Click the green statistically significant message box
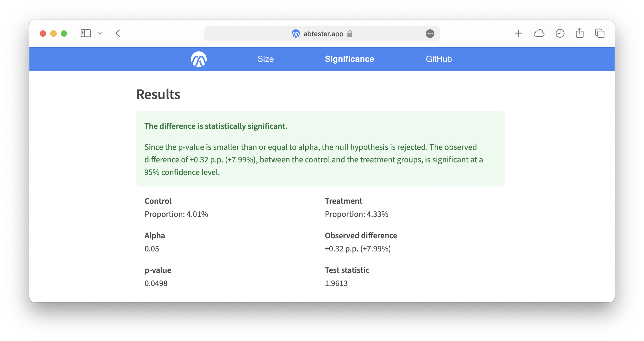 tap(320, 149)
